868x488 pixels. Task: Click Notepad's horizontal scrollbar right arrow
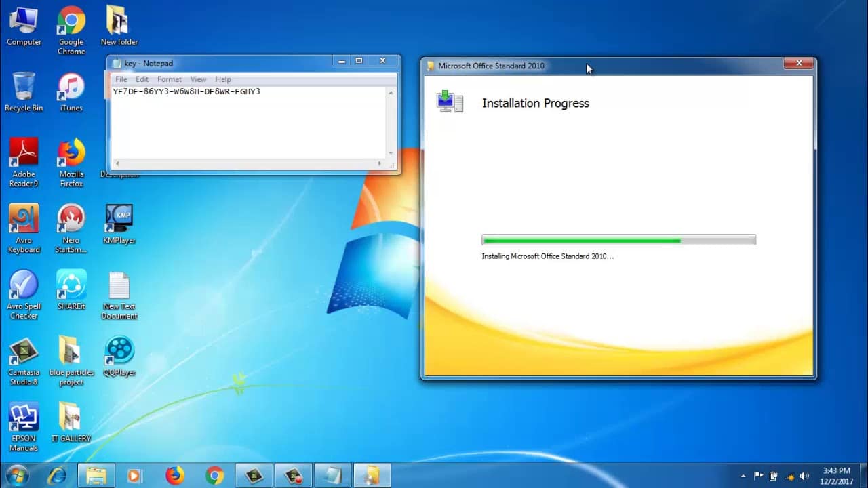click(x=380, y=163)
